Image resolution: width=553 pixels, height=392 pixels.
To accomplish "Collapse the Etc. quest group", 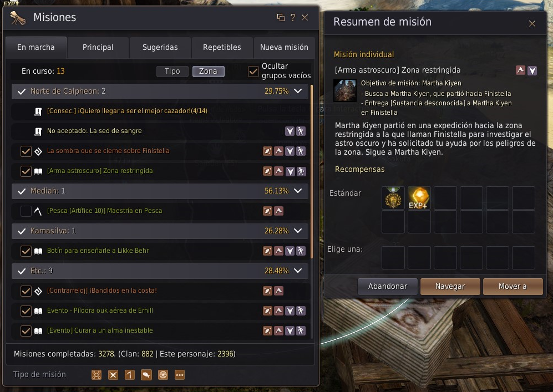I will [298, 271].
